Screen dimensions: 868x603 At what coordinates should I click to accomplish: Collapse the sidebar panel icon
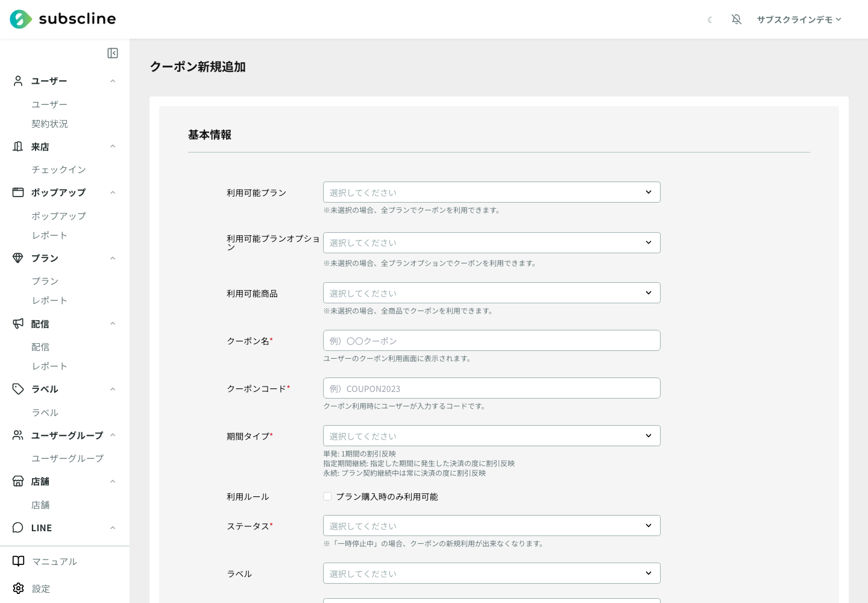click(x=113, y=53)
